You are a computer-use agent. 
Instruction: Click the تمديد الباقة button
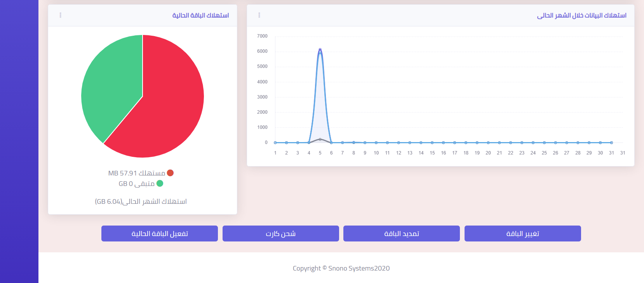click(402, 234)
